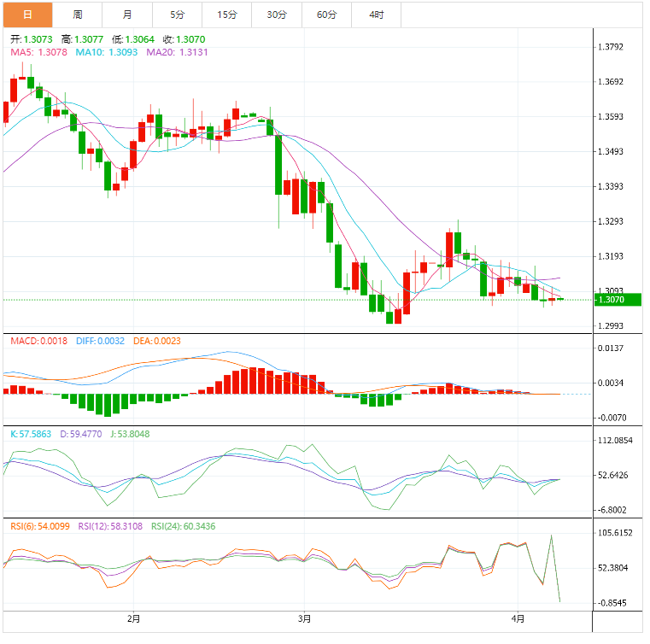Click the RSI(12): 58.3108 label

click(x=110, y=526)
